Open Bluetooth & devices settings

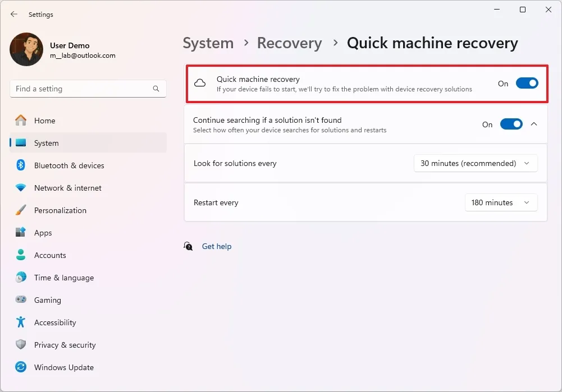pyautogui.click(x=70, y=165)
